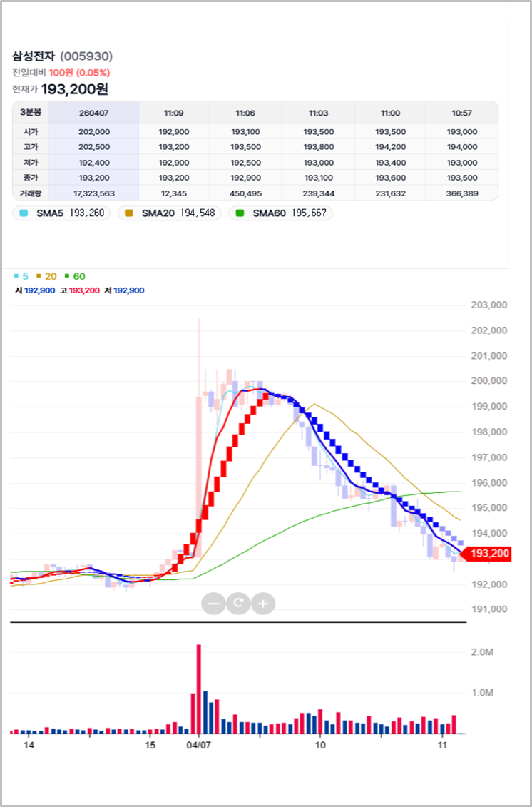Click the gold SMA20 color square
This screenshot has width=532, height=807.
pyautogui.click(x=129, y=213)
